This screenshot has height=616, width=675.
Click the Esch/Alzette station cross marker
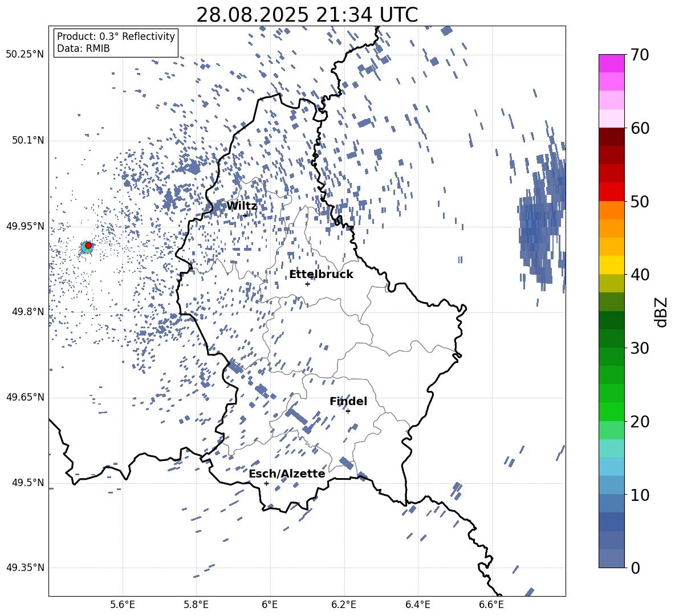[266, 483]
